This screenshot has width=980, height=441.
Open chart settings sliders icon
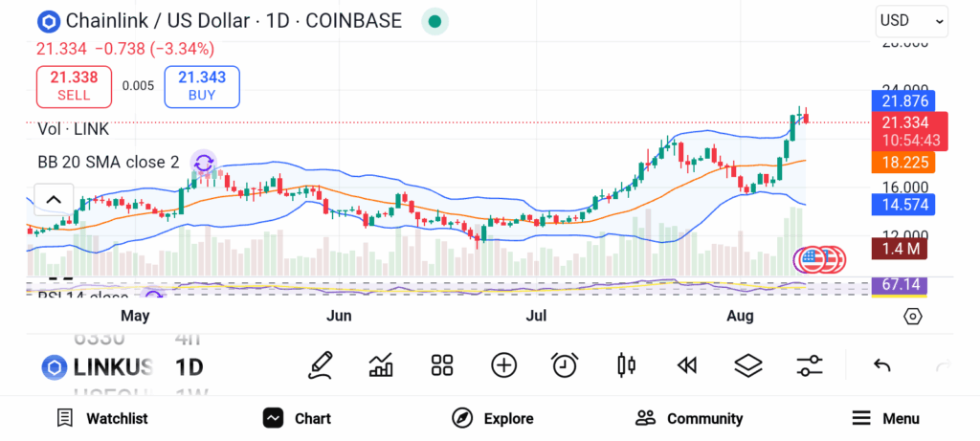[x=810, y=364]
